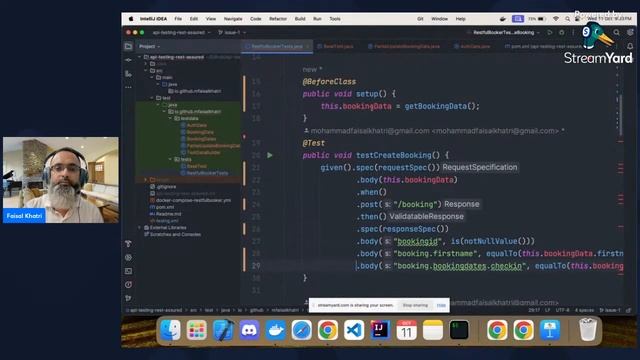Click Hide link in sharing banner
Viewport: 640px width, 360px height.
pos(441,305)
